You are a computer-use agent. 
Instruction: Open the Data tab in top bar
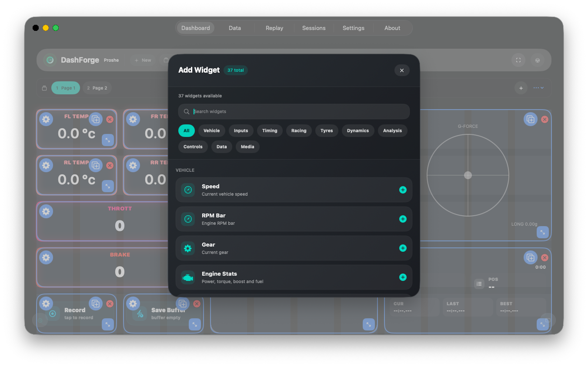coord(235,28)
